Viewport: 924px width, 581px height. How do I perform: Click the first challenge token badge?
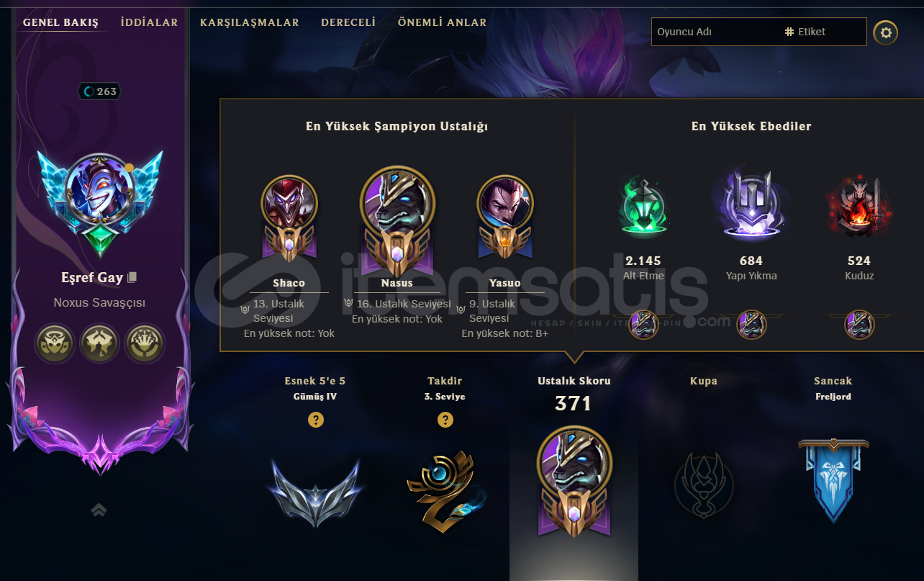55,343
